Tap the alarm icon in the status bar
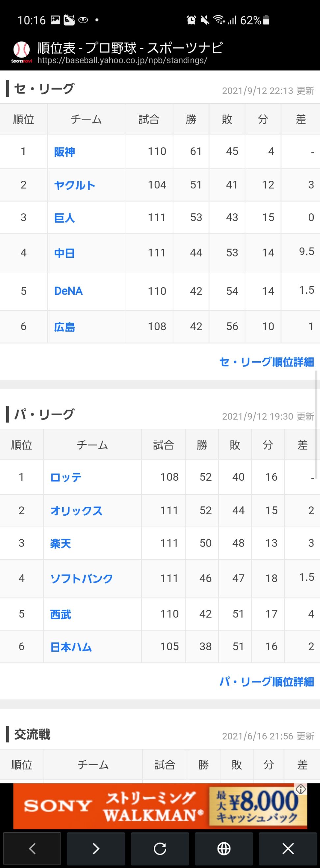The height and width of the screenshot is (868, 320). click(191, 20)
